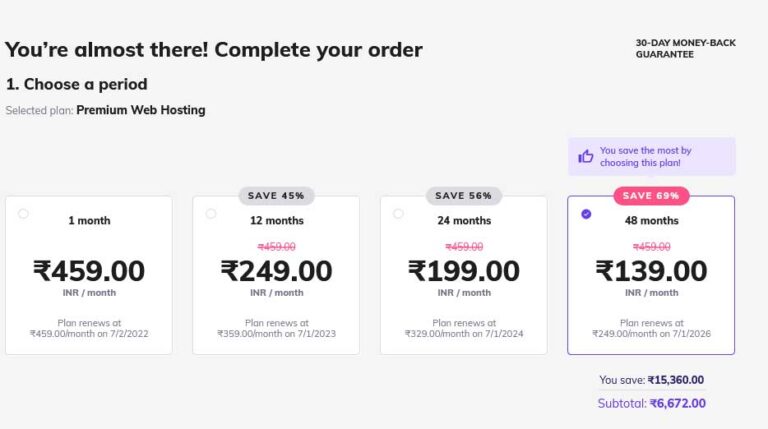Image resolution: width=768 pixels, height=429 pixels.
Task: Click the pink SAVE 69% badge
Action: tap(651, 196)
